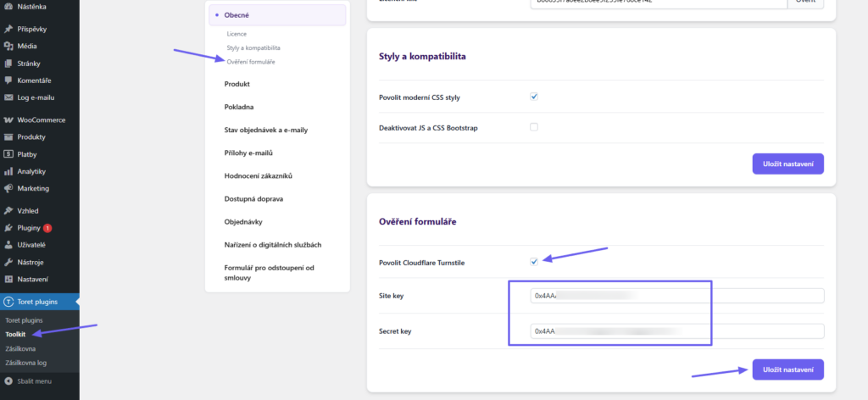Screen dimensions: 868x400
Task: Click the Log e-mailu envelope icon
Action: coord(8,97)
